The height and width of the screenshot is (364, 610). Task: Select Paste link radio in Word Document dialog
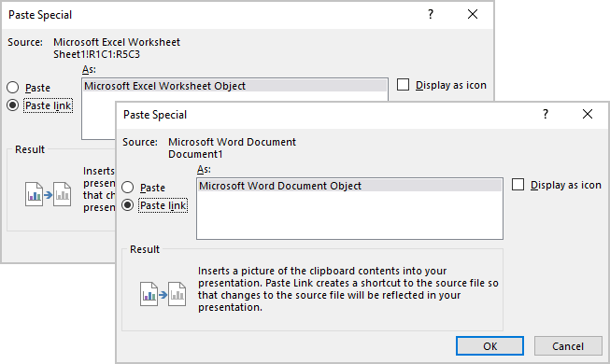128,205
